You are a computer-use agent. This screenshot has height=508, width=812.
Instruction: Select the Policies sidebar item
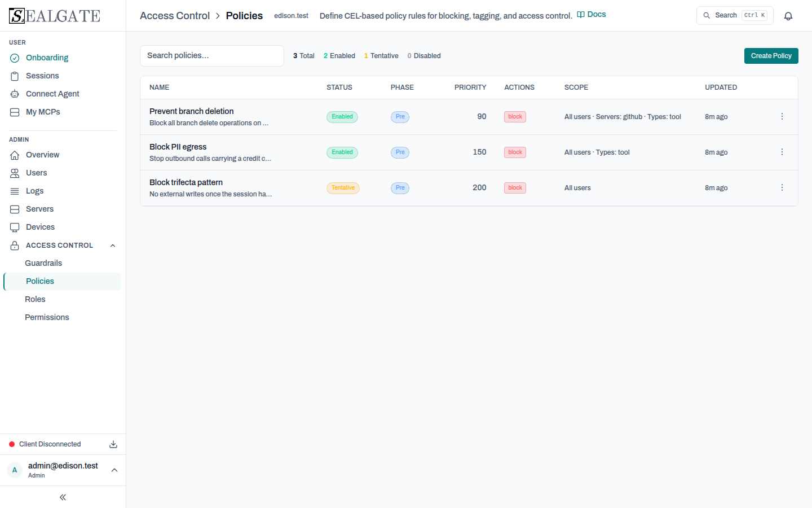click(63, 281)
